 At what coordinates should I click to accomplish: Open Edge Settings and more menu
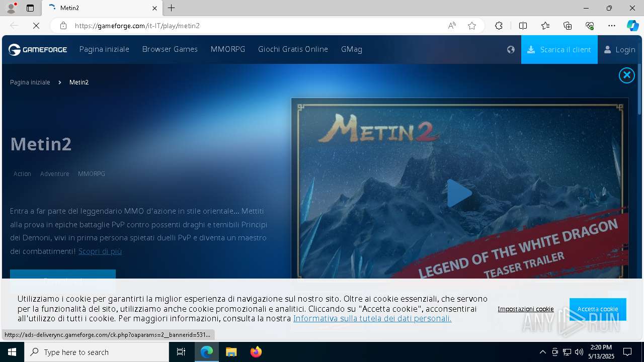[612, 26]
